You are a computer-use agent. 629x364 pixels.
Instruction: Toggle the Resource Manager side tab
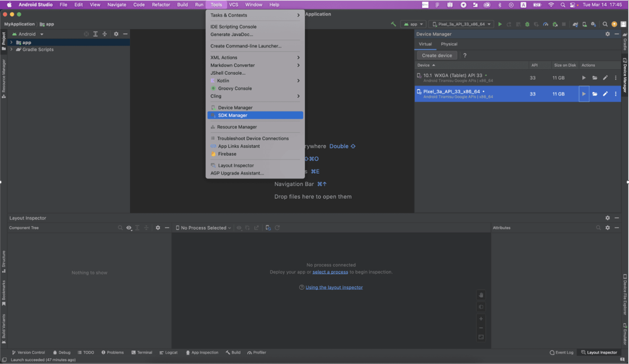tap(4, 79)
